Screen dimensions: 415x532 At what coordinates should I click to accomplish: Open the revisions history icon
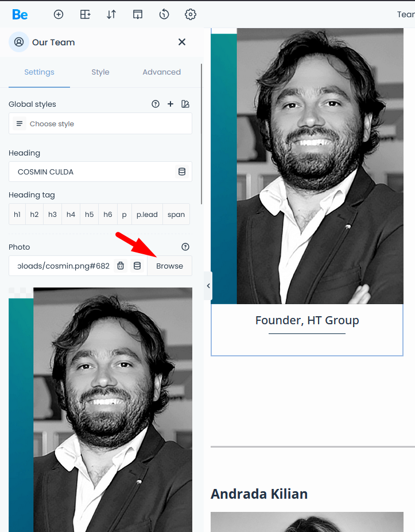pyautogui.click(x=164, y=14)
